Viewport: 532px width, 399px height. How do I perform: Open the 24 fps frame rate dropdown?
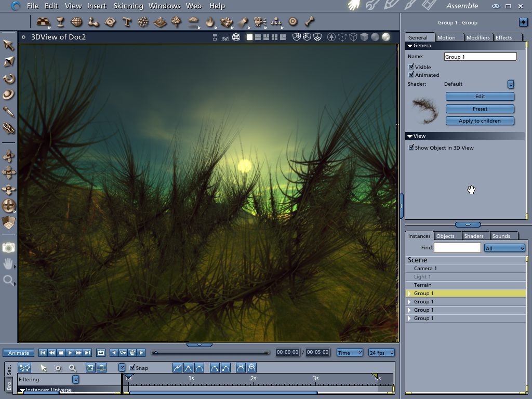381,353
